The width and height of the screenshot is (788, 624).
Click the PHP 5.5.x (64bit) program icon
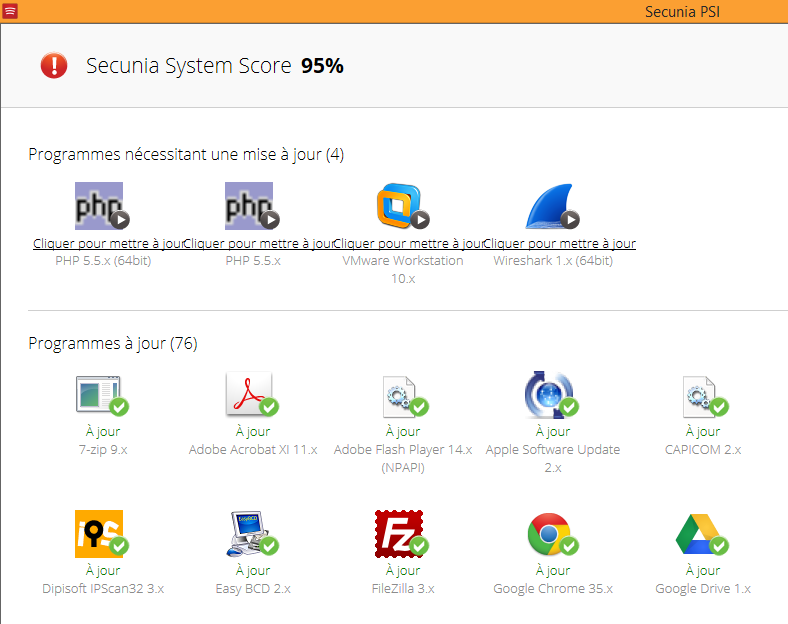pos(101,206)
